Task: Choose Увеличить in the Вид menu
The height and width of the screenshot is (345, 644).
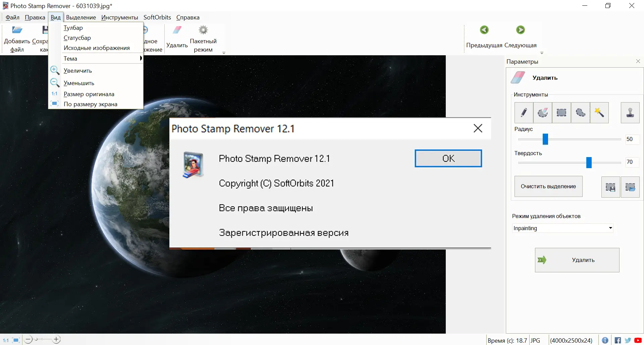Action: pyautogui.click(x=96, y=71)
